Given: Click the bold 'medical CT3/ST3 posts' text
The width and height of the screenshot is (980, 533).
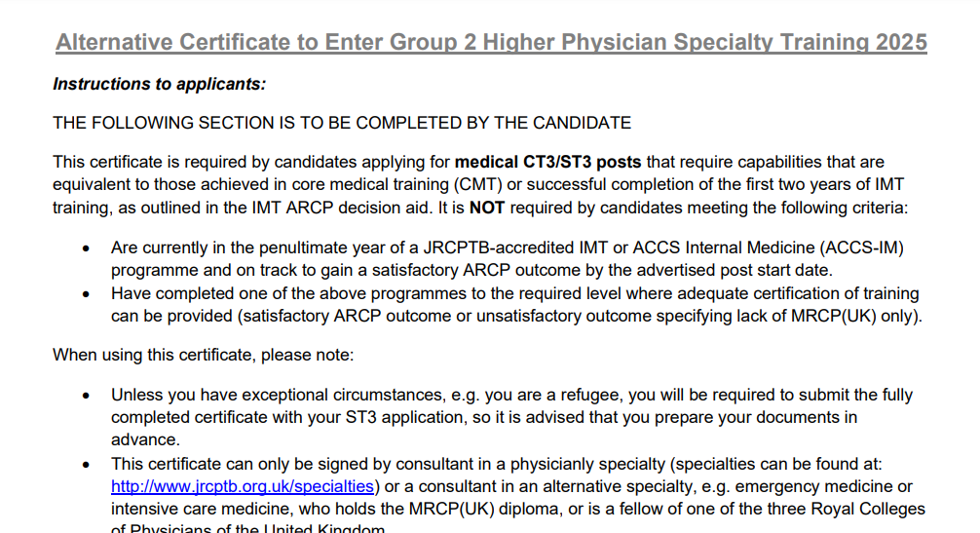Looking at the screenshot, I should (547, 162).
